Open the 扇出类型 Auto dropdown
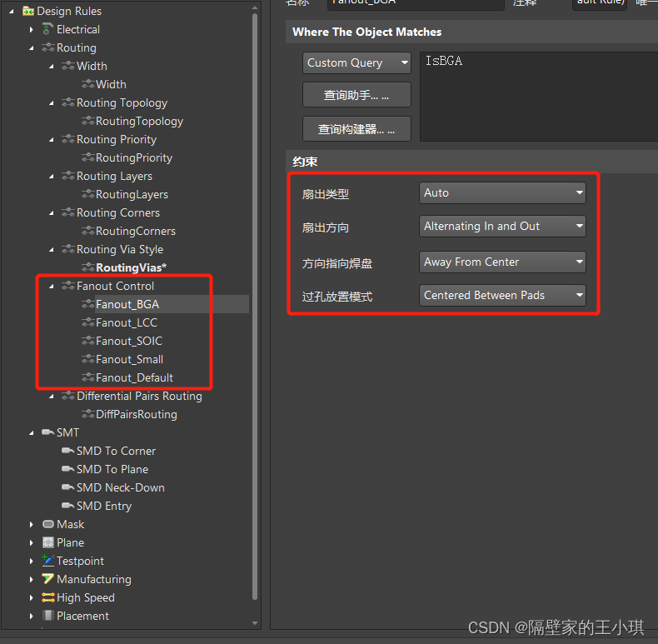This screenshot has width=658, height=644. 502,193
